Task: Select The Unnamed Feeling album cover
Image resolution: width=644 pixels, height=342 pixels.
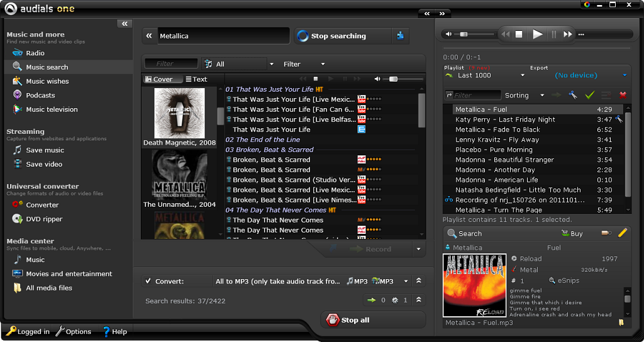Action: pyautogui.click(x=179, y=175)
